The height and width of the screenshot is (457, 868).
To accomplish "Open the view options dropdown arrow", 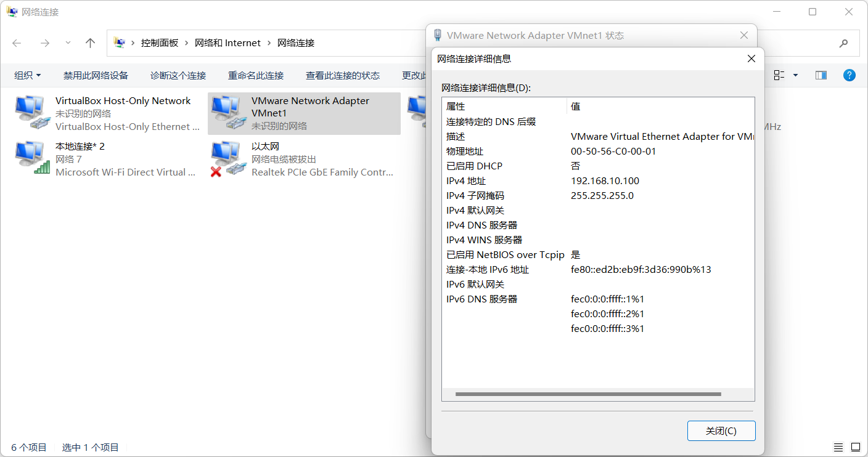I will 795,75.
